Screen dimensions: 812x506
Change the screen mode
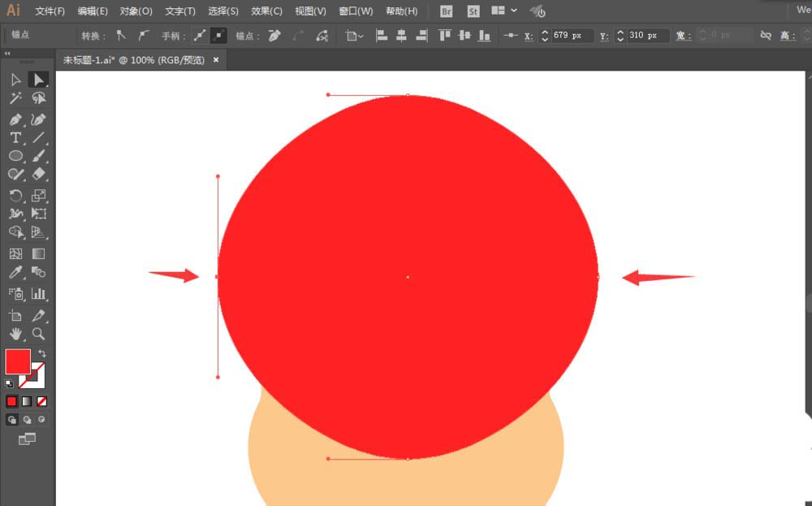click(x=27, y=439)
